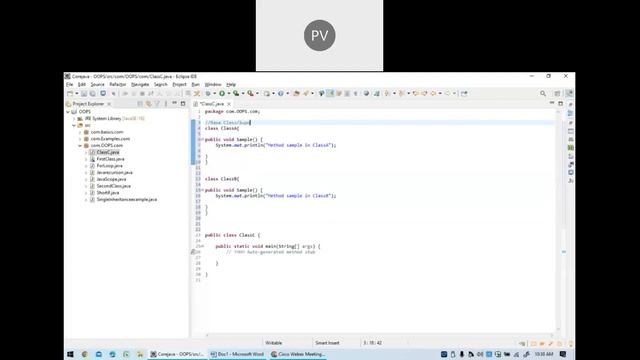Click the toolbar Search magnifier icon
This screenshot has height=360, width=640.
tap(543, 93)
